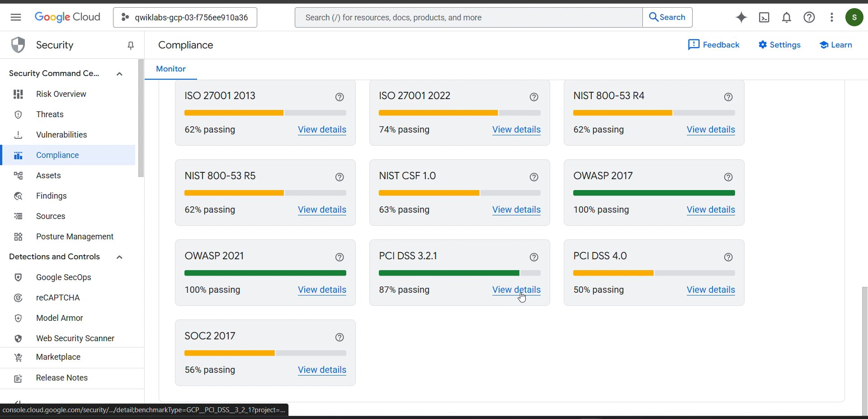
Task: Open reCAPTCHA page
Action: coord(68,297)
